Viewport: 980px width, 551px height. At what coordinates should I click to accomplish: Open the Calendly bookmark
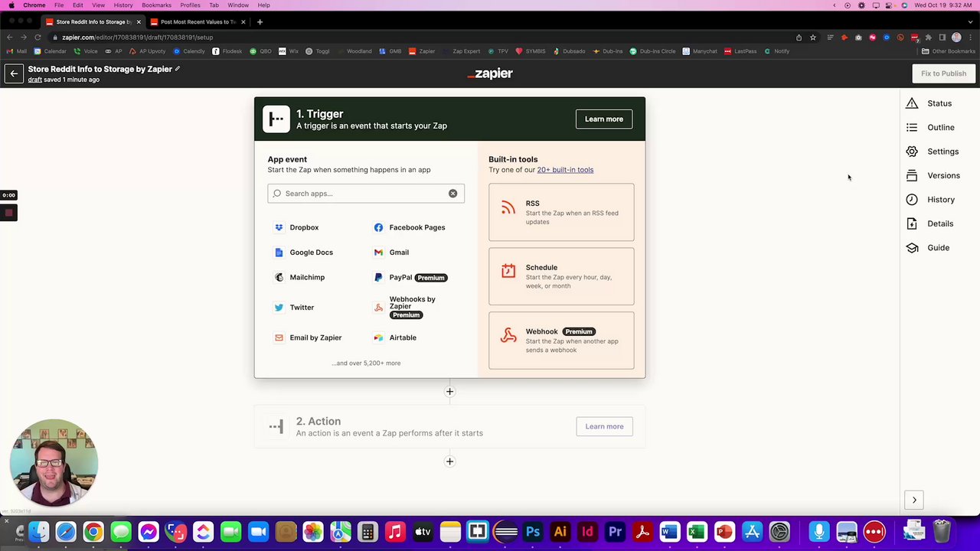(x=189, y=51)
